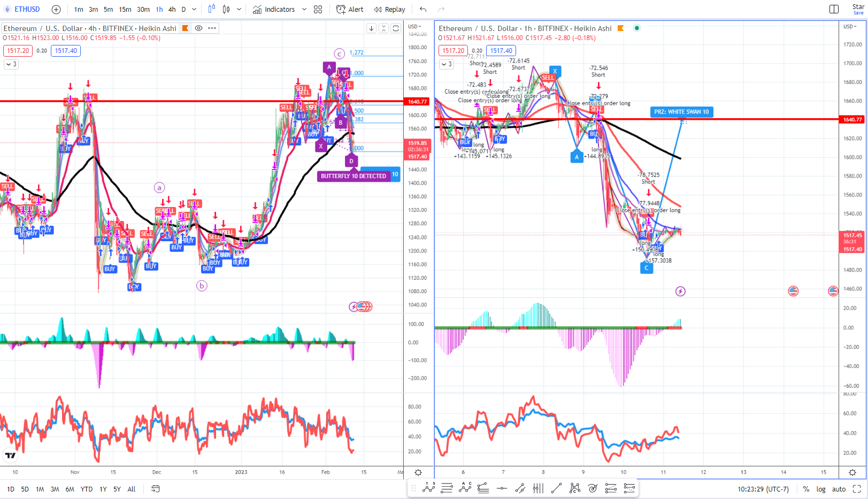Toggle visibility eye on the 4h chart legend
868x499 pixels.
pos(198,28)
